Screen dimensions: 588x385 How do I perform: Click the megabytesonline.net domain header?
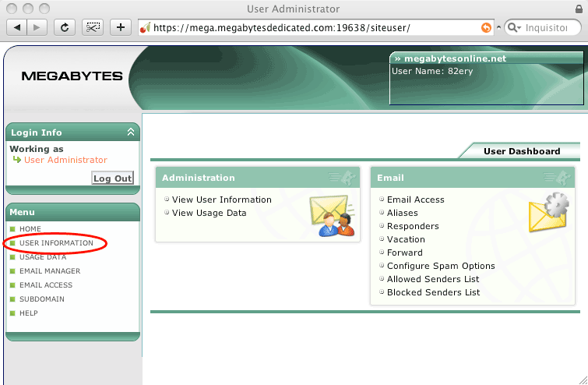tap(456, 58)
